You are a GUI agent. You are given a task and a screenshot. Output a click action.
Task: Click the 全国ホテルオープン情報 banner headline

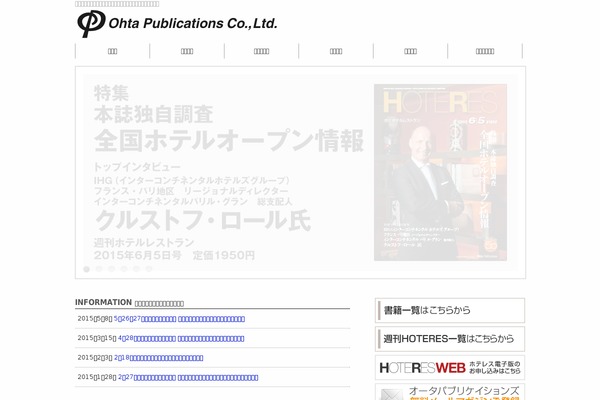pyautogui.click(x=229, y=140)
